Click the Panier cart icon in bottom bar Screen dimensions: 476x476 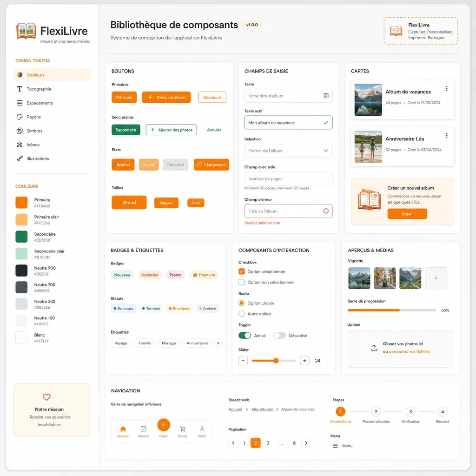point(182,429)
